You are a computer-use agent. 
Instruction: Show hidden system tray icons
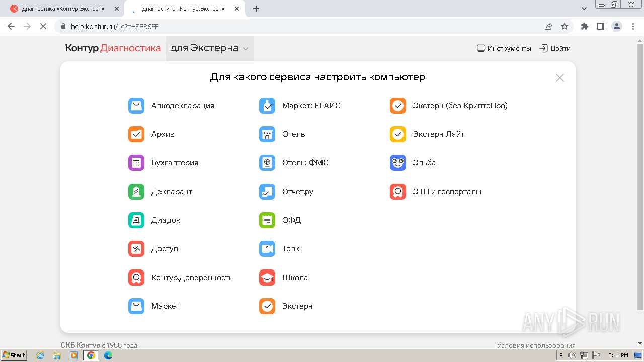[561, 355]
